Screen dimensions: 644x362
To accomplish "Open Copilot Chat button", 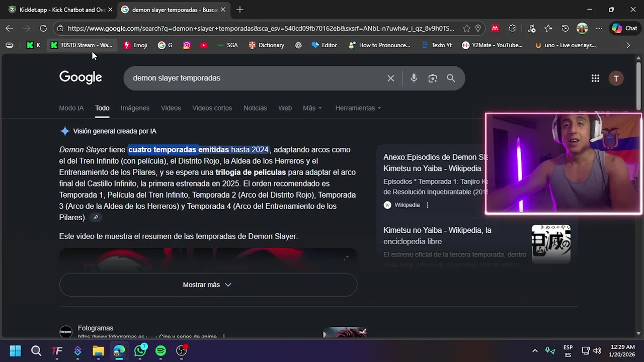I will [x=624, y=28].
